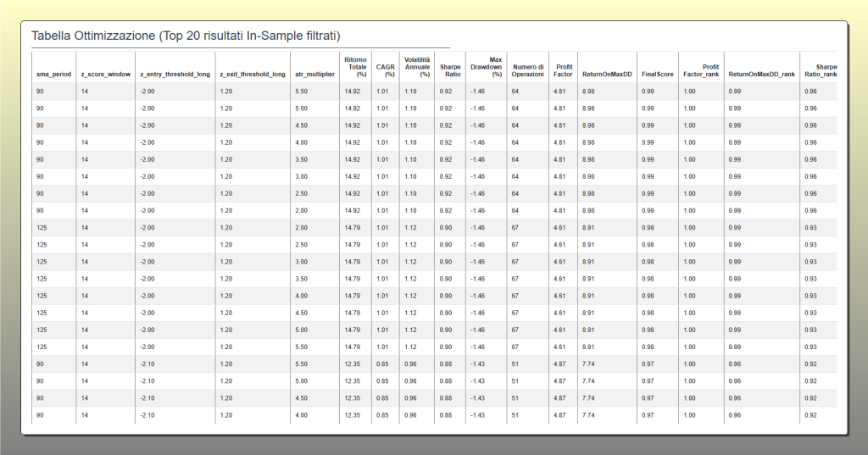Click the first row's ReturnOnMaxDD 8.98 cell
The height and width of the screenshot is (455, 868).
pos(589,92)
